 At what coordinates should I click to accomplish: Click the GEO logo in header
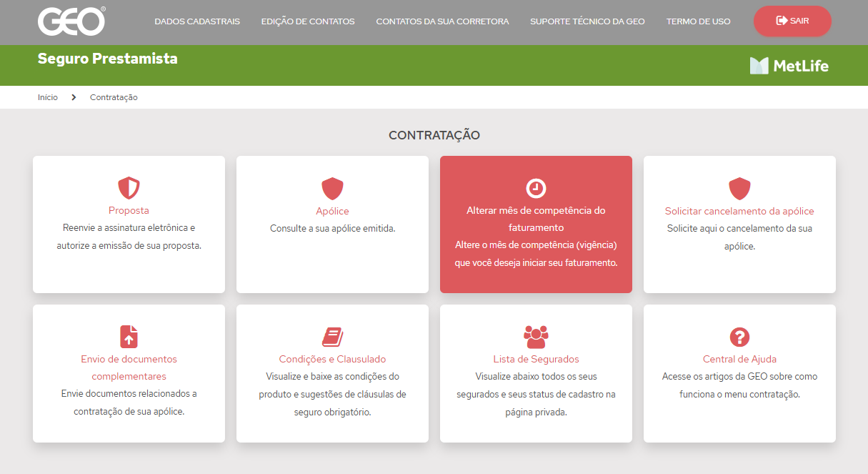71,21
